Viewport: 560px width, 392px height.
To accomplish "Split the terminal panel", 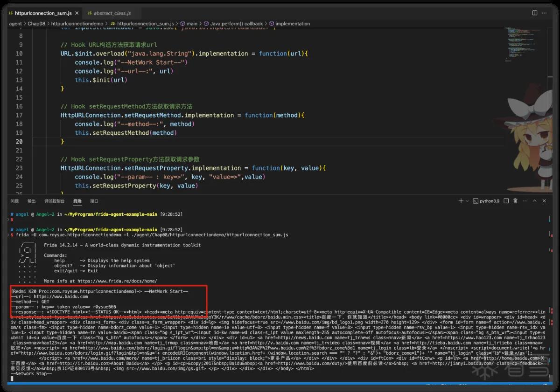I will click(x=506, y=201).
